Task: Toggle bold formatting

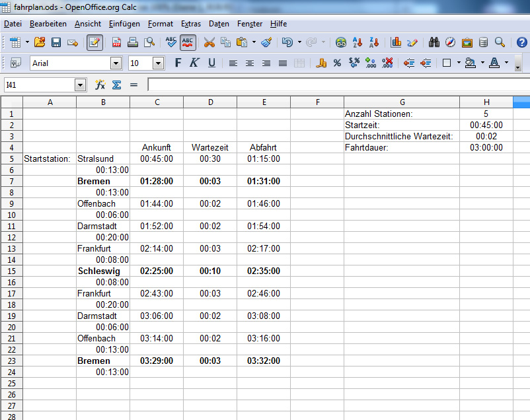Action: (x=177, y=63)
